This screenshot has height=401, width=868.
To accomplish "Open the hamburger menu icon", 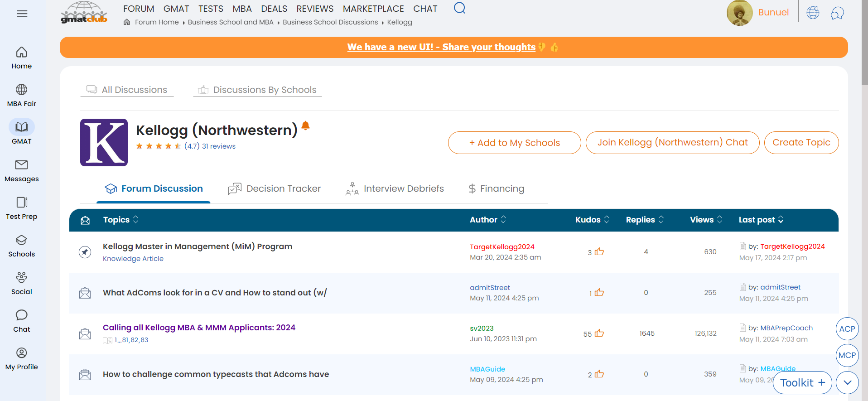I will pyautogui.click(x=22, y=14).
